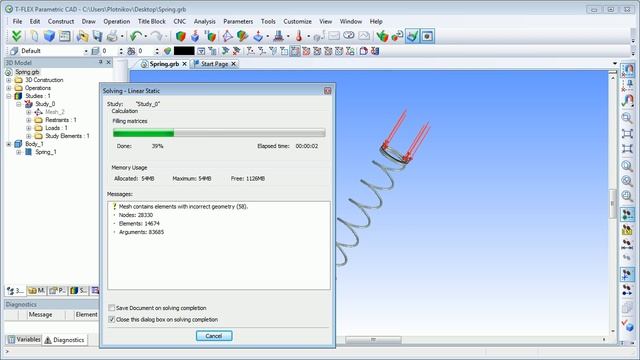This screenshot has height=360, width=640.
Task: Expand the 3D Construction tree node
Action: tap(9, 80)
